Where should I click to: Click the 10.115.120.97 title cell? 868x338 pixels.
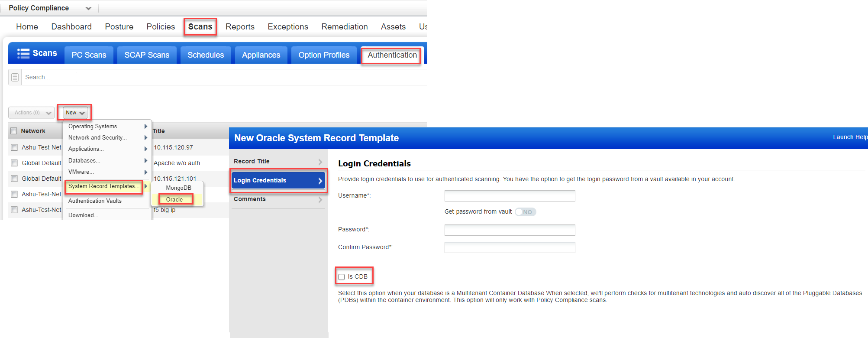tap(173, 147)
